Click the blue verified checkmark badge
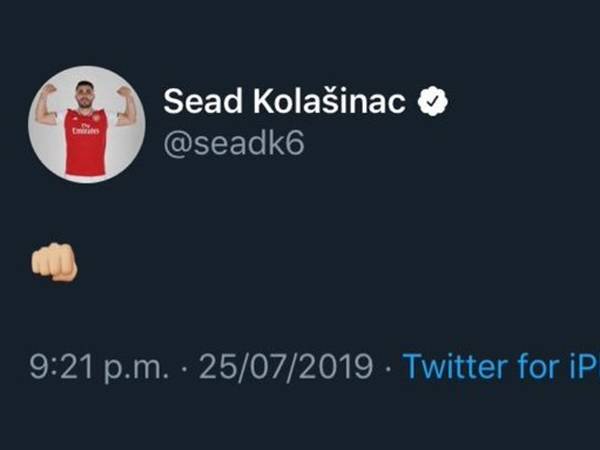 tap(433, 101)
